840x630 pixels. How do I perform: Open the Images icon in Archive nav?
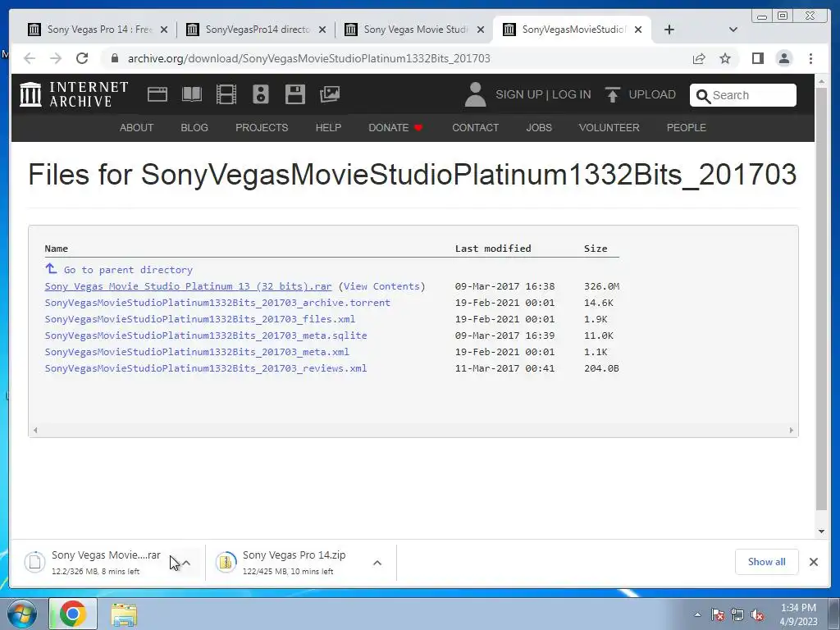(330, 94)
